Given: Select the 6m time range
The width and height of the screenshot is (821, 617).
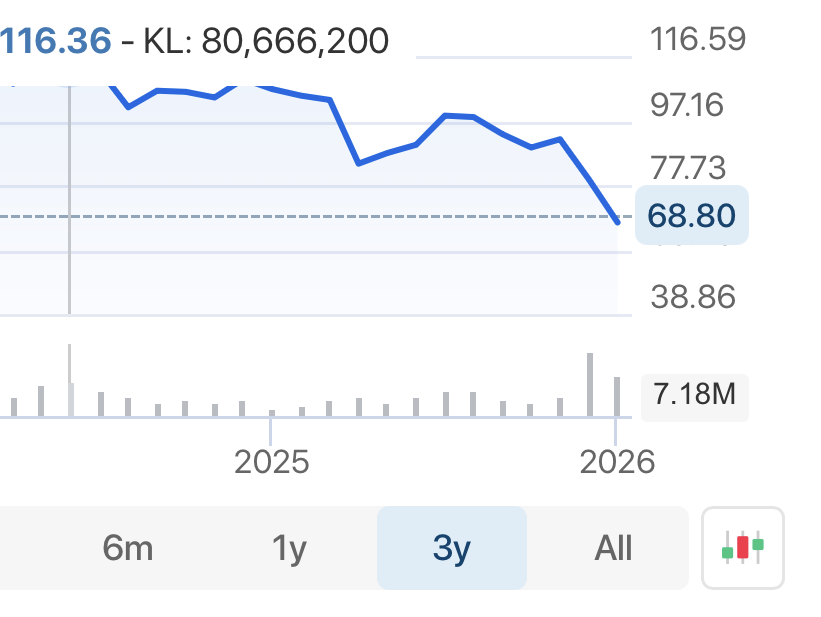Looking at the screenshot, I should coord(128,548).
